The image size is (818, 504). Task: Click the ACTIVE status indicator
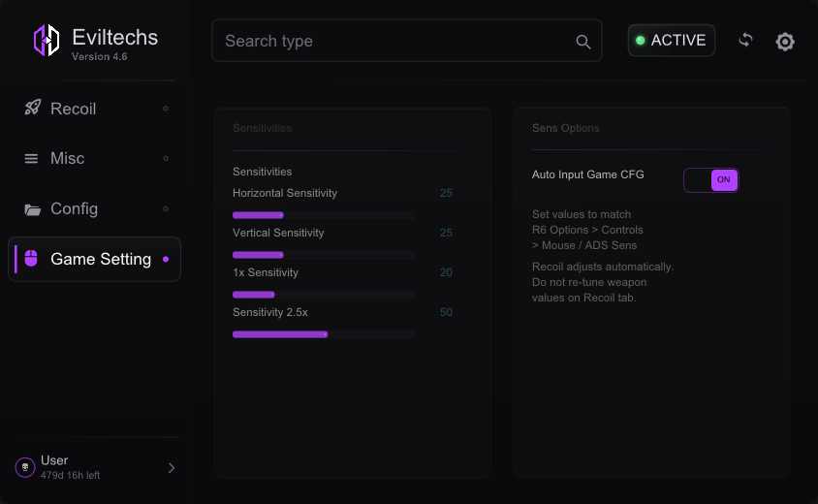click(672, 40)
